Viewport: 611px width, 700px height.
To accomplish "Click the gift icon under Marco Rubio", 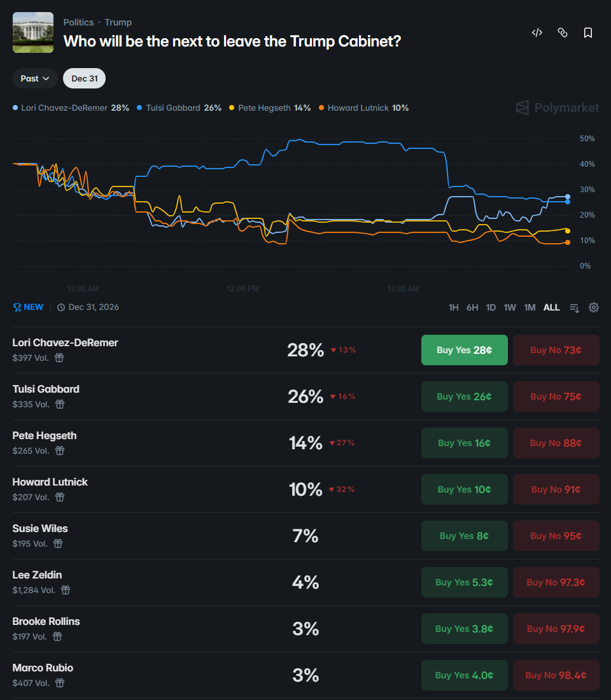I will point(60,683).
